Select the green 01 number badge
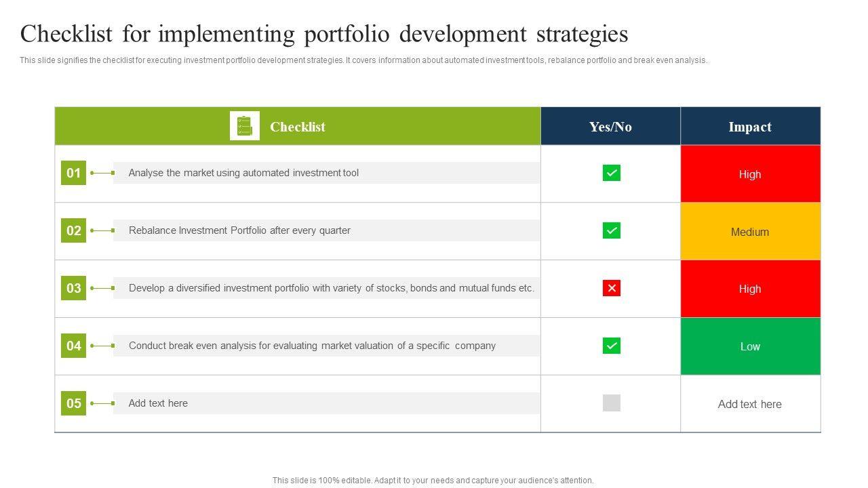The image size is (868, 488). (73, 173)
